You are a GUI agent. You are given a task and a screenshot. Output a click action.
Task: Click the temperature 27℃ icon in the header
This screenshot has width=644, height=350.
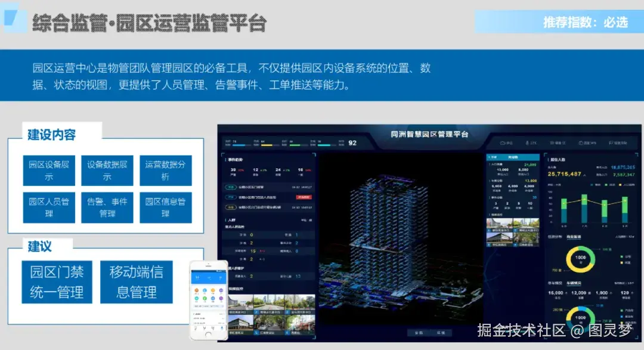coord(527,143)
